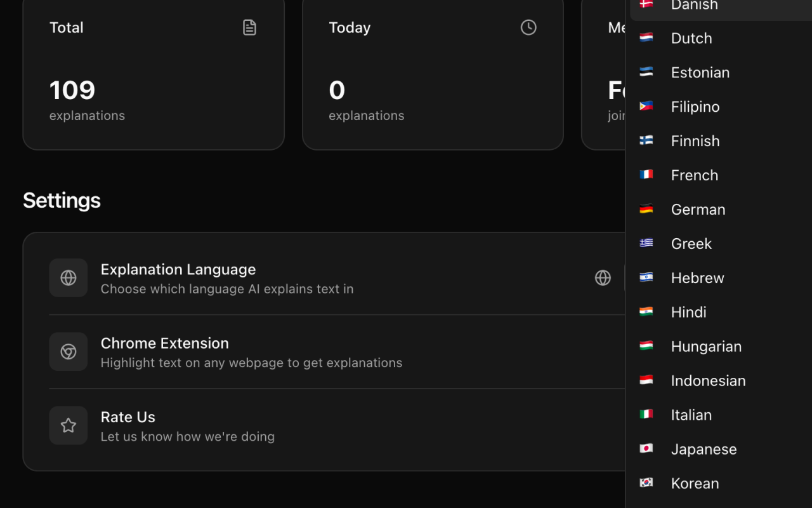Click the Total card label
This screenshot has width=812, height=508.
67,27
